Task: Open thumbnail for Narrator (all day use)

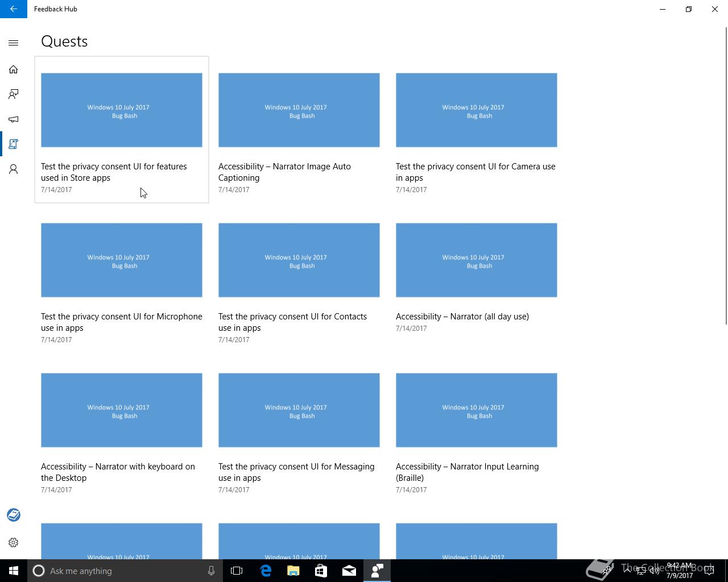Action: pyautogui.click(x=477, y=260)
